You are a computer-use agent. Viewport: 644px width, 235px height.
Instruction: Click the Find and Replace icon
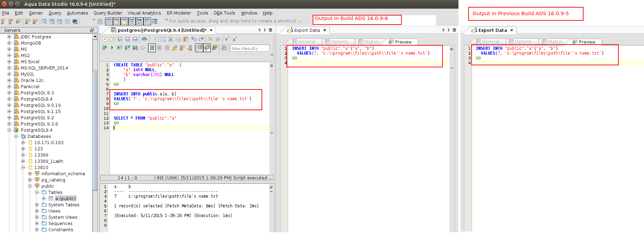click(x=218, y=39)
